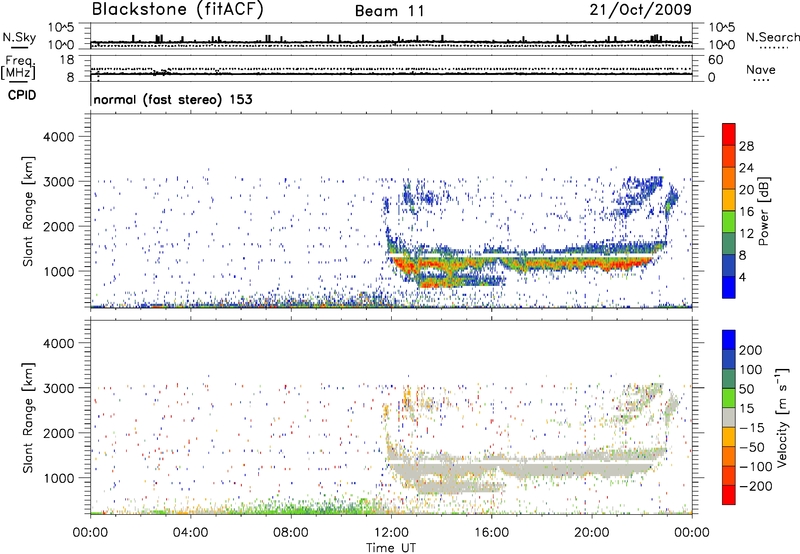Click the gray segment of velocity color bar

tap(729, 417)
